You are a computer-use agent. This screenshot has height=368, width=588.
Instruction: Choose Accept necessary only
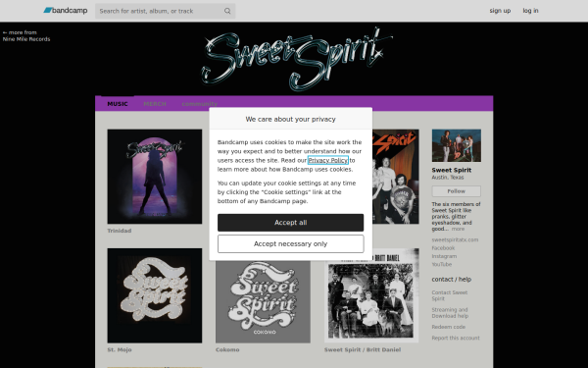[x=291, y=244]
